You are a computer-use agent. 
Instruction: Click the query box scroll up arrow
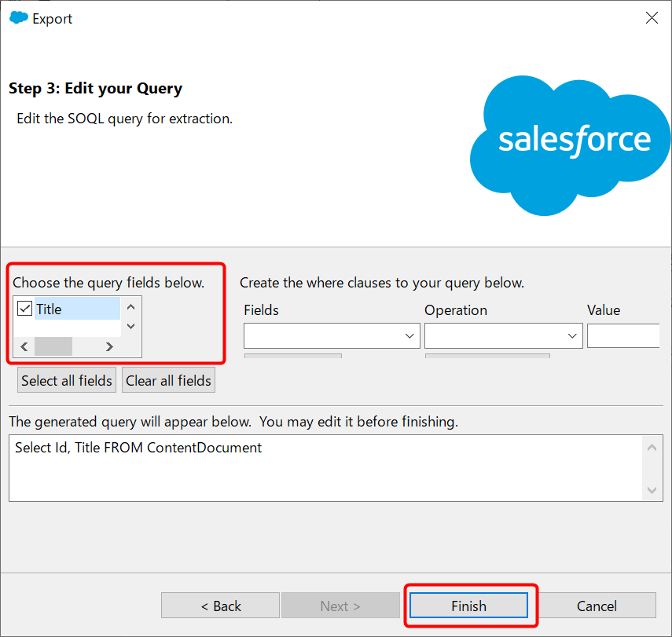coord(652,448)
